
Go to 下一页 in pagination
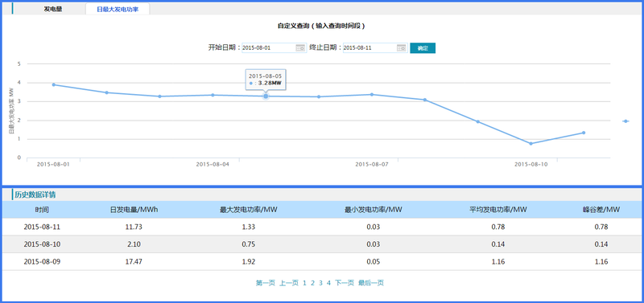[x=345, y=283]
